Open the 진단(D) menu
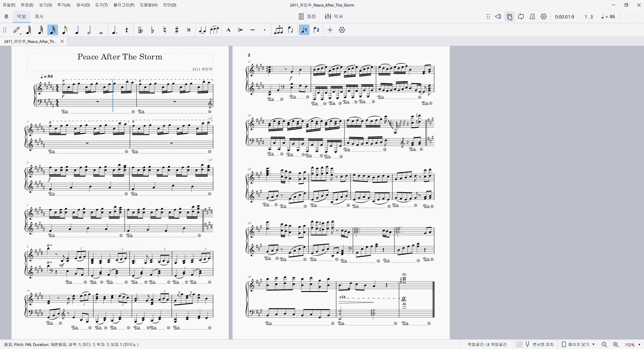Screen dimensions: 644x349 point(170,5)
